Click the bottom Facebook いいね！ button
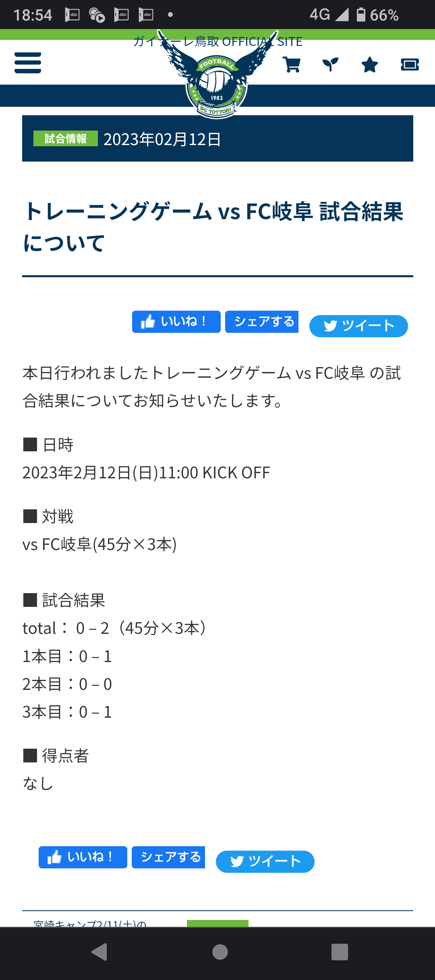 (83, 857)
